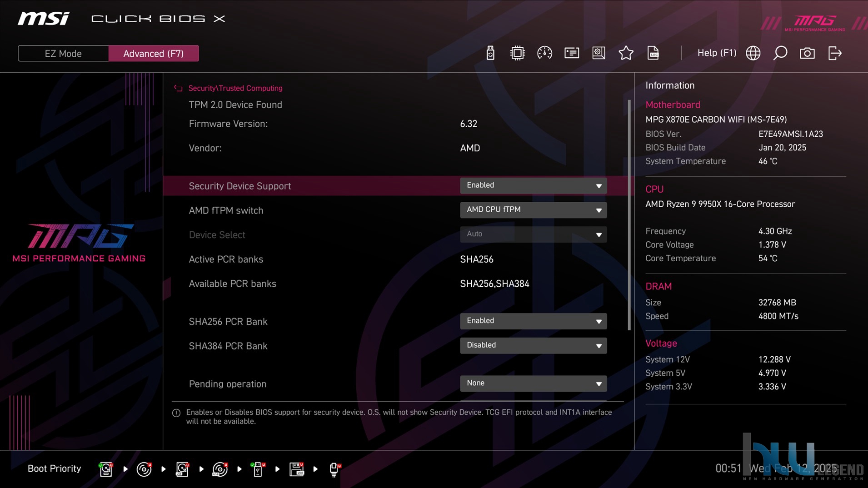The width and height of the screenshot is (868, 488).
Task: Select the network boot device icon
Action: pyautogui.click(x=334, y=469)
